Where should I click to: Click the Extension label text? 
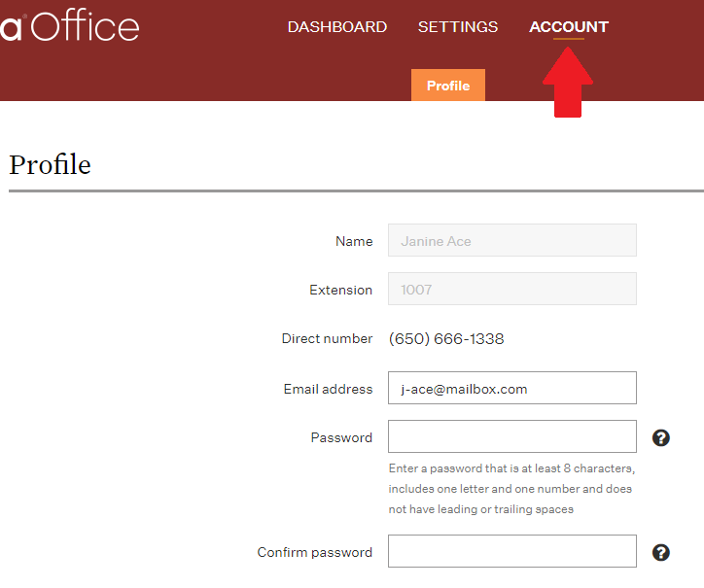tap(340, 290)
